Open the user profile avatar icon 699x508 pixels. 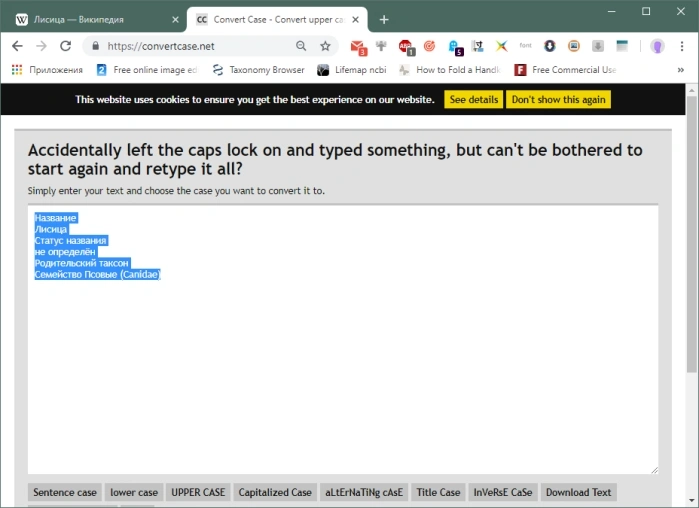coord(657,46)
